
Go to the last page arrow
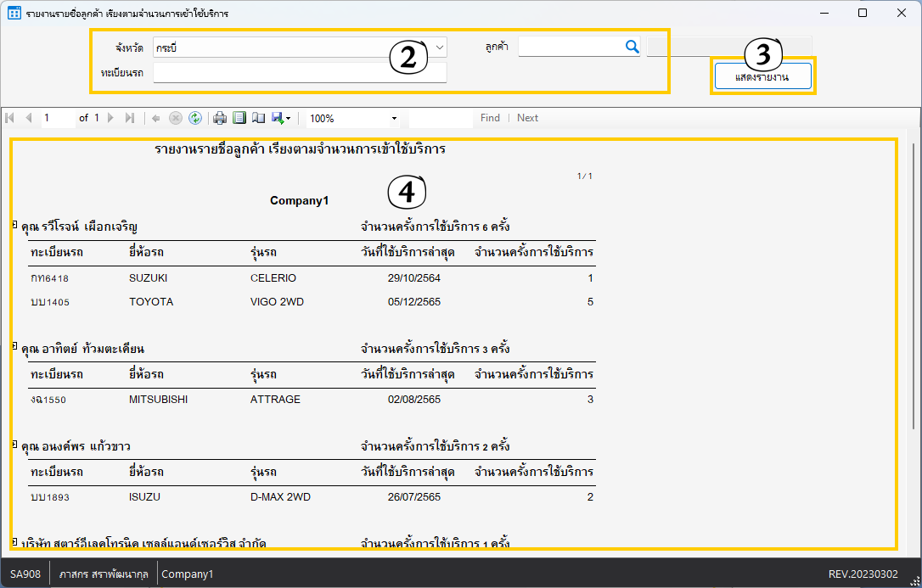tap(129, 118)
